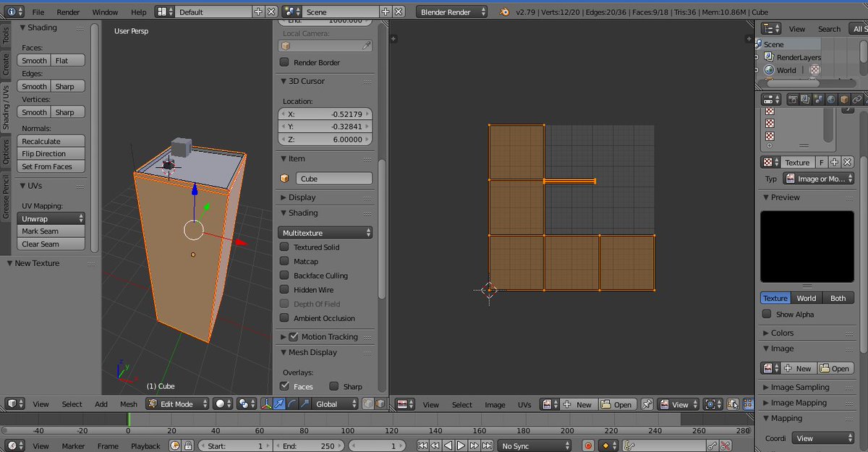Image resolution: width=868 pixels, height=452 pixels.
Task: Open the Marker menu in timeline
Action: click(73, 445)
